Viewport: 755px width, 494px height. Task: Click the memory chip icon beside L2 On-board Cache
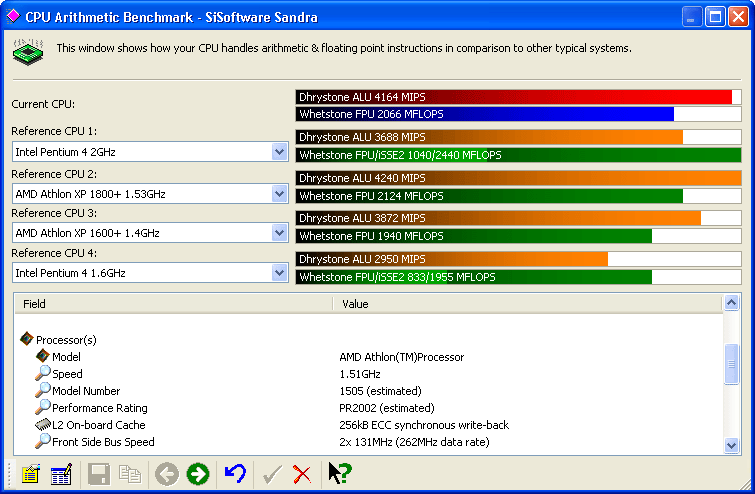coord(43,424)
